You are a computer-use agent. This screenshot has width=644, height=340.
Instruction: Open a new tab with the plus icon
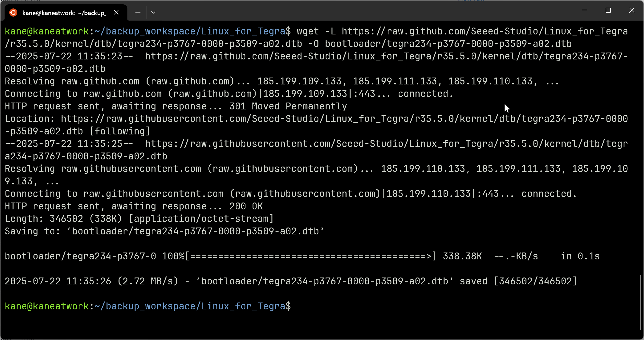pyautogui.click(x=138, y=12)
